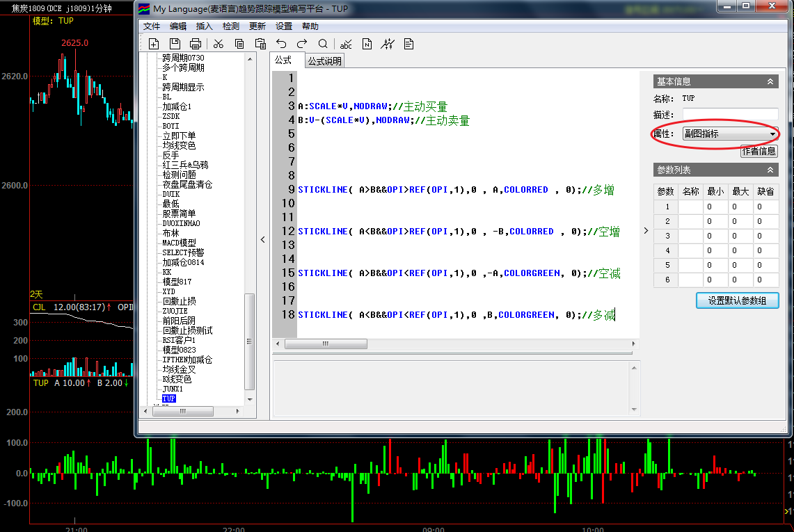
Task: Click the New file toolbar icon
Action: pos(154,44)
